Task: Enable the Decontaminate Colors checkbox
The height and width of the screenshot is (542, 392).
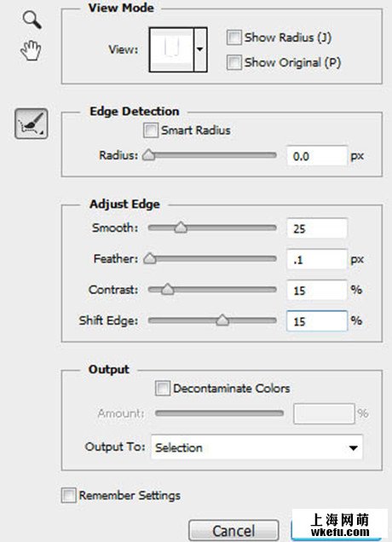Action: pos(163,389)
